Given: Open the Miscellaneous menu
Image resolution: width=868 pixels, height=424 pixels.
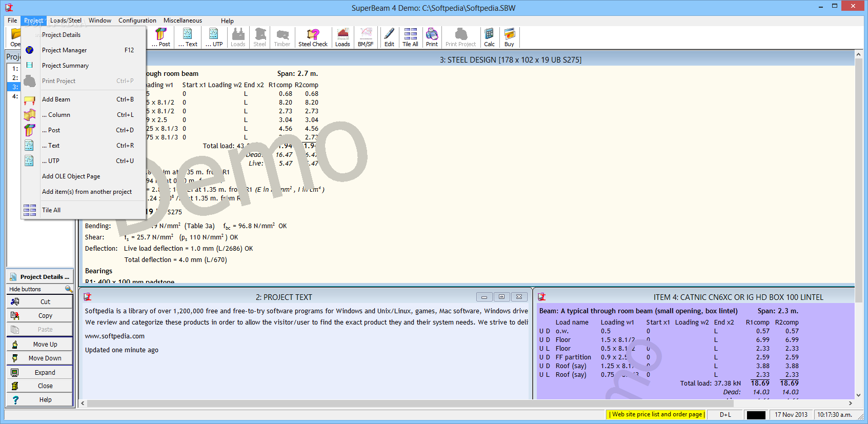Looking at the screenshot, I should (x=183, y=21).
